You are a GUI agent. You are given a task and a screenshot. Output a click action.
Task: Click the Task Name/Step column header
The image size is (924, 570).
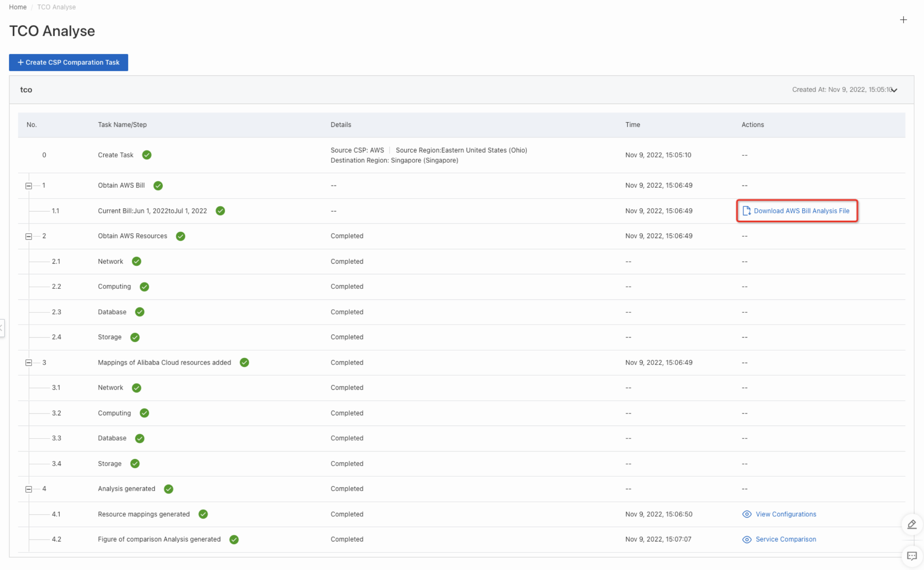[122, 125]
